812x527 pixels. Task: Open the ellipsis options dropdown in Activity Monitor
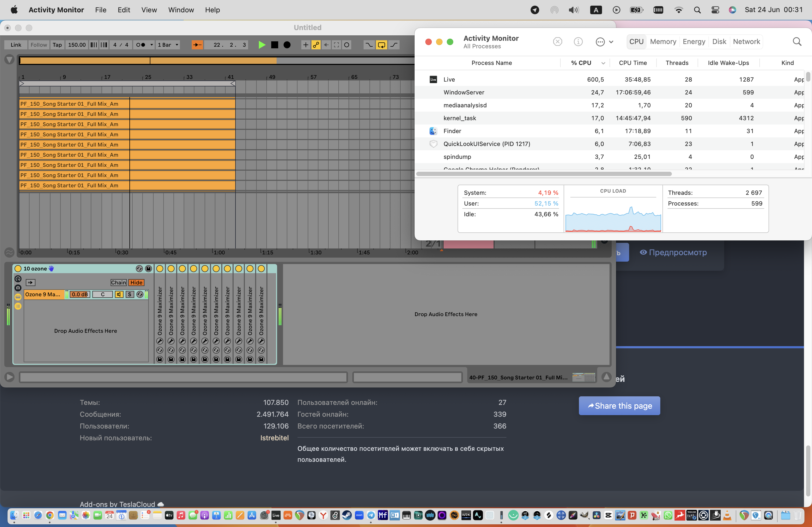tap(604, 42)
